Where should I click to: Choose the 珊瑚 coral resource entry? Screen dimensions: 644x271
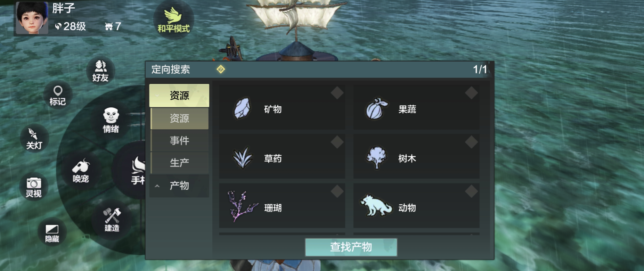point(282,206)
